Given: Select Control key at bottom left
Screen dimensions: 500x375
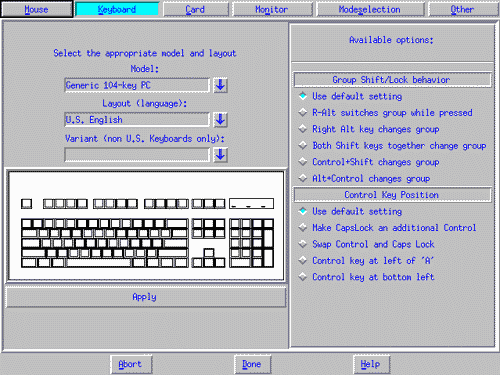Looking at the screenshot, I should coord(367,277).
